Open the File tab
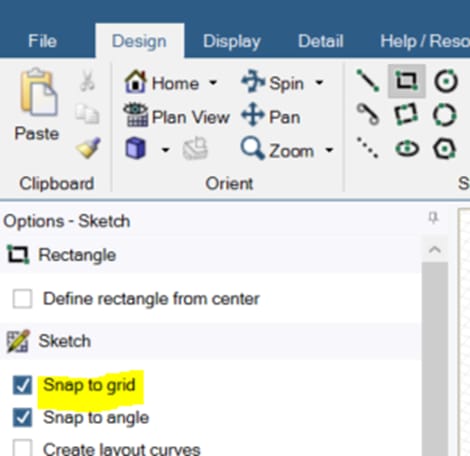This screenshot has height=456, width=470. click(x=42, y=41)
